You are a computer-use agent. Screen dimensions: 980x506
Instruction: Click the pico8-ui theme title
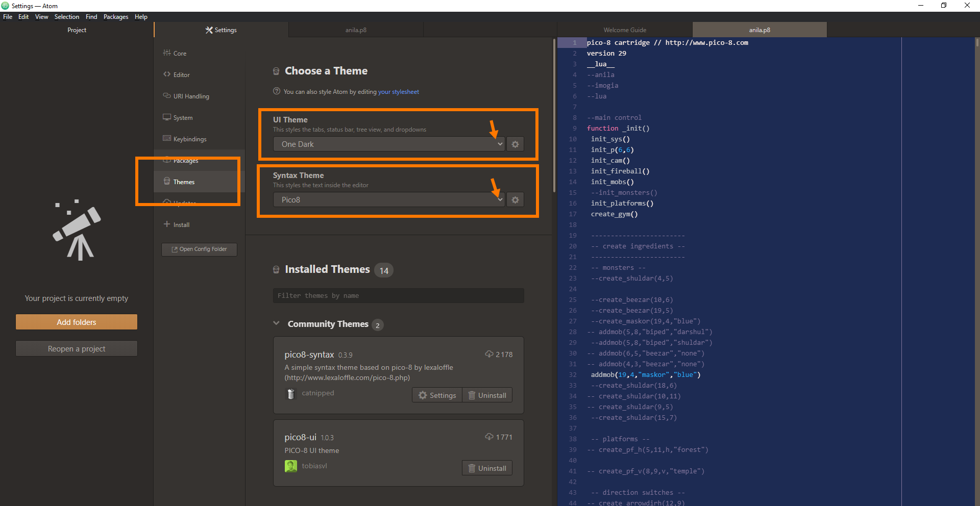click(x=301, y=437)
